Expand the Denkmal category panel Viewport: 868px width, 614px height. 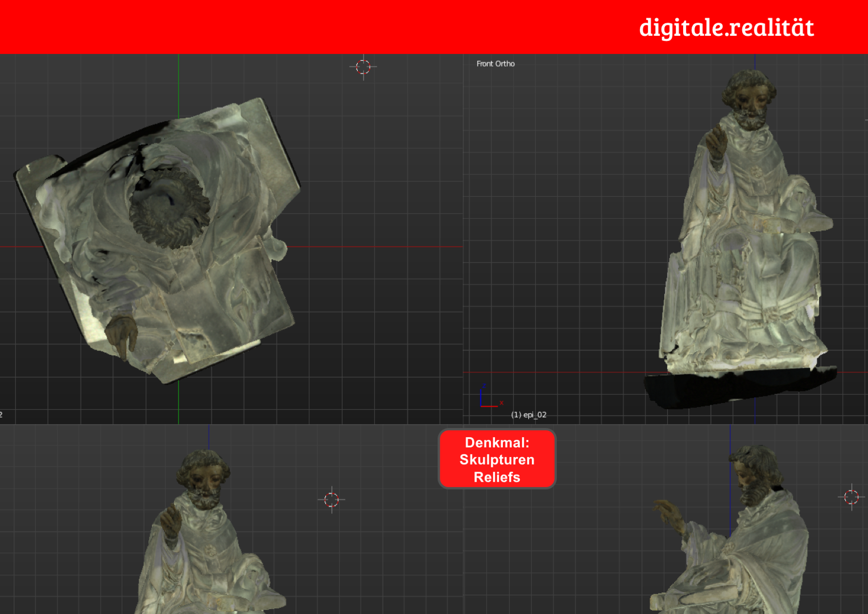click(x=497, y=459)
